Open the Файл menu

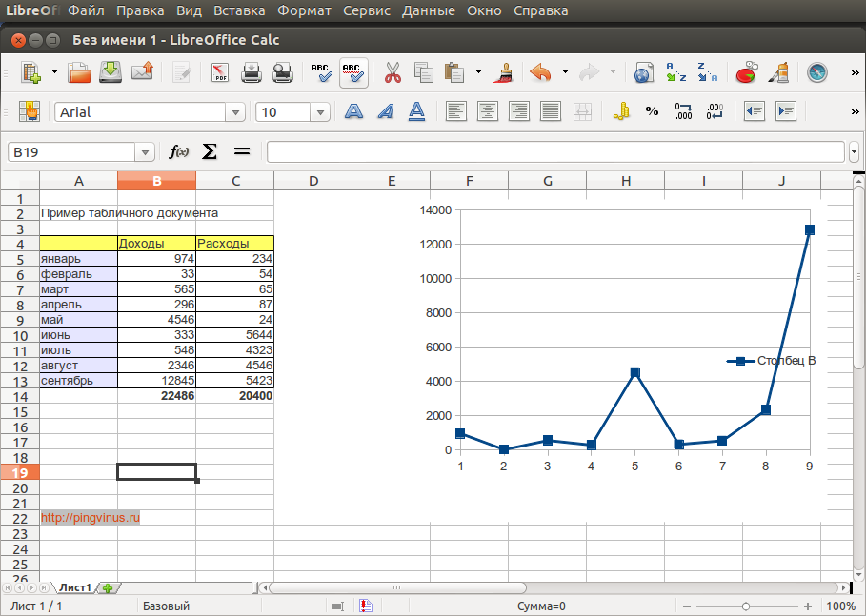pyautogui.click(x=86, y=10)
